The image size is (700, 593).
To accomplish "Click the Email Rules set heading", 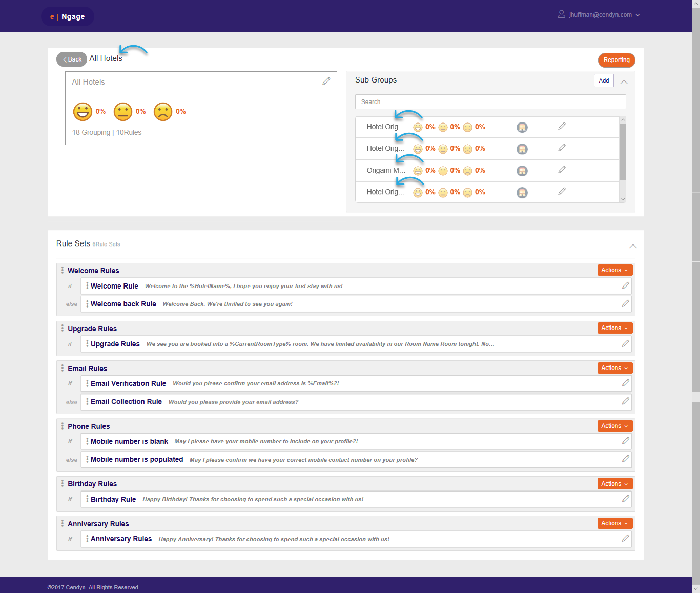I will point(87,369).
